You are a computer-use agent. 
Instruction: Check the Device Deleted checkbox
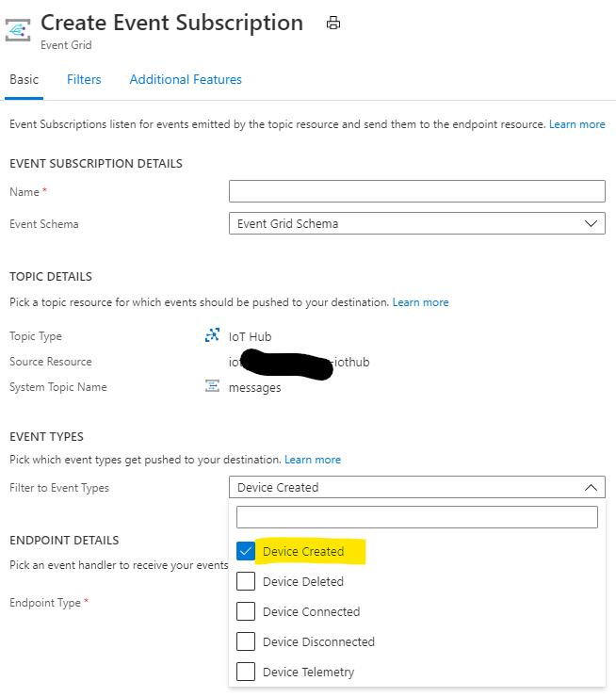point(246,581)
